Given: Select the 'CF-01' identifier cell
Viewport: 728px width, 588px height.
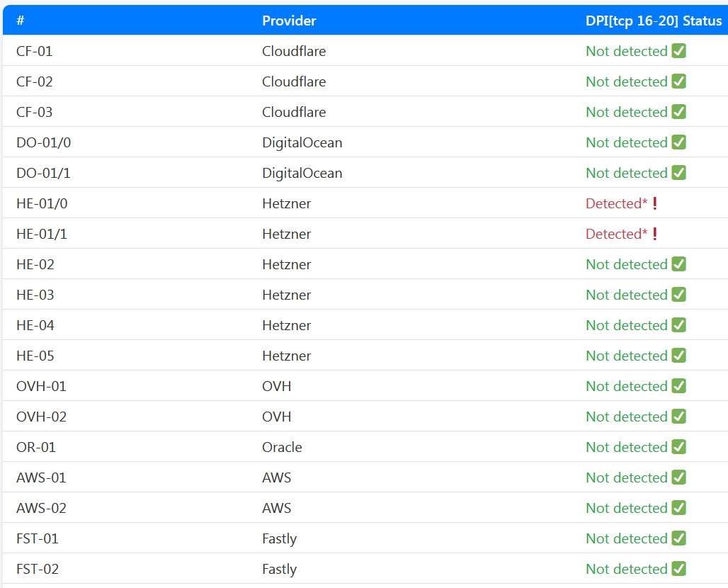Looking at the screenshot, I should click(x=35, y=51).
